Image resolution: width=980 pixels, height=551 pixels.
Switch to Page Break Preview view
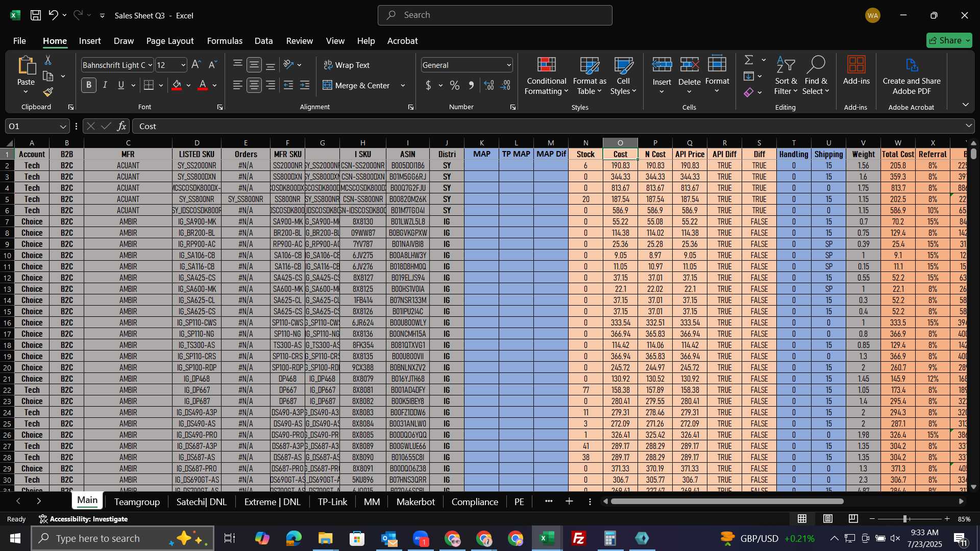[x=853, y=519]
